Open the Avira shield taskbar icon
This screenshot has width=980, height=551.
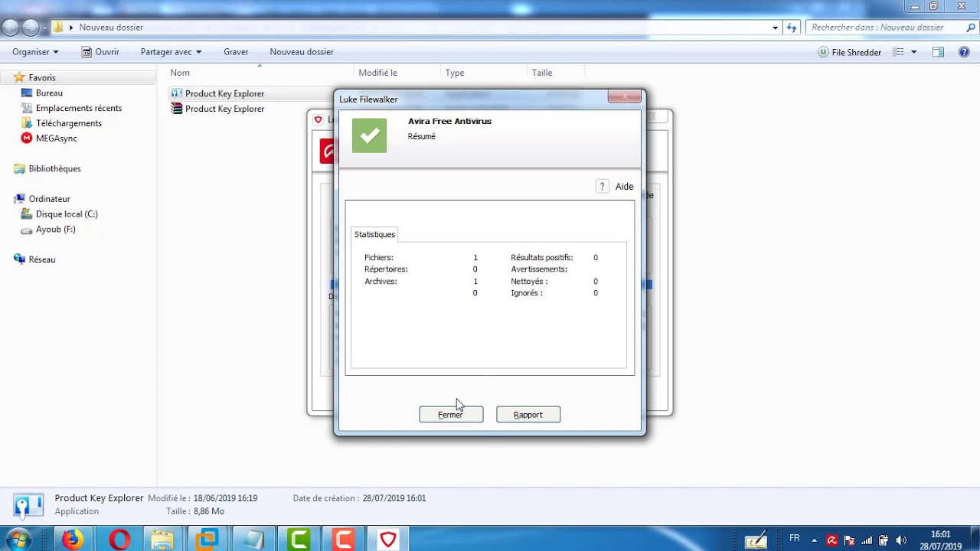(388, 540)
